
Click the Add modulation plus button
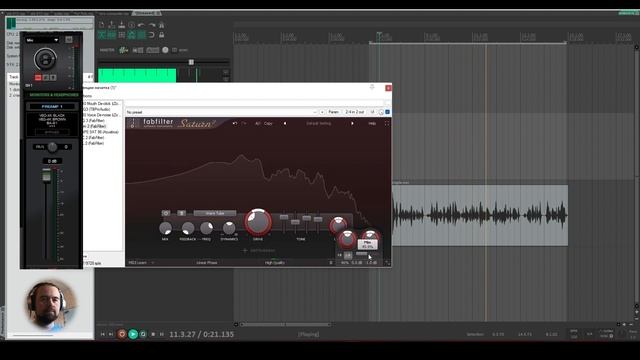click(245, 250)
